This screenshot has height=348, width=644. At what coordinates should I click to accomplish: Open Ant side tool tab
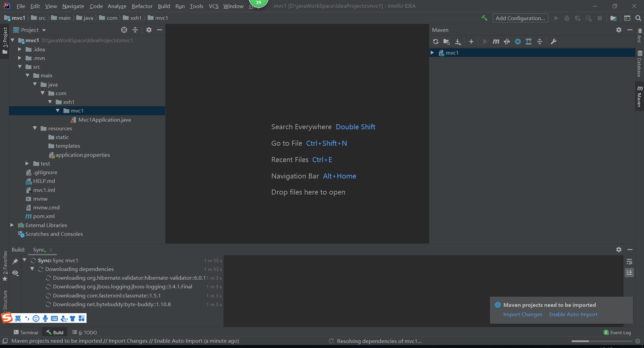640,35
